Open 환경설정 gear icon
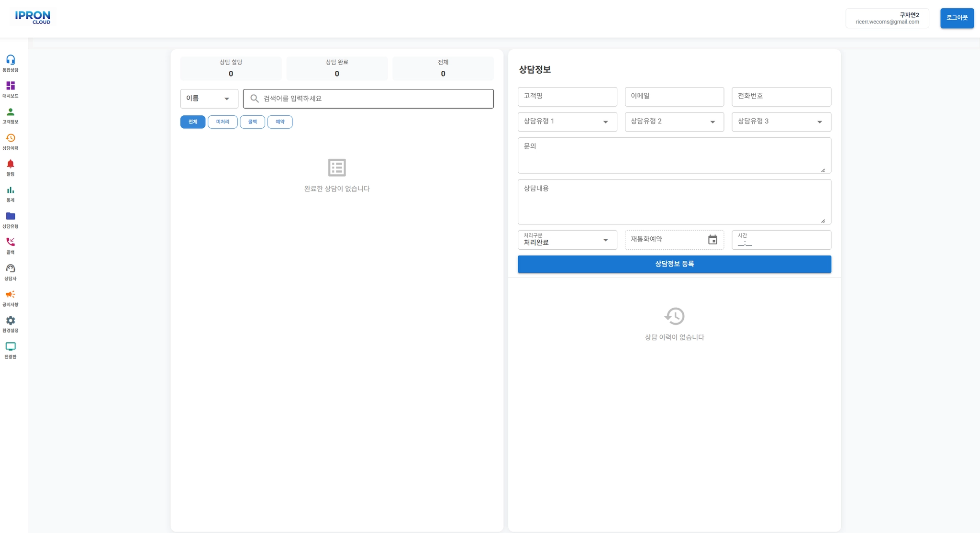 [11, 321]
